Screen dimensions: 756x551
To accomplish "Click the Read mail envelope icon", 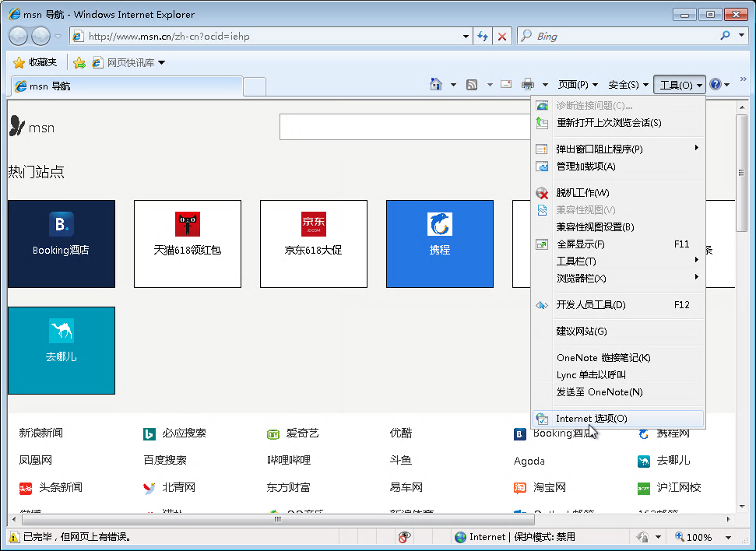I will point(506,84).
